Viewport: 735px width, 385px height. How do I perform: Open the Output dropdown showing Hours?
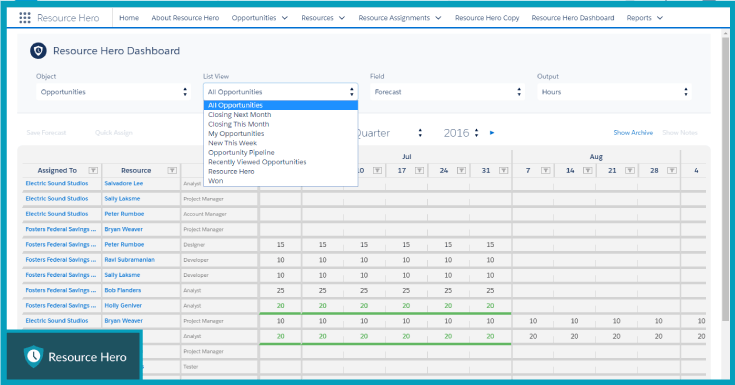(614, 92)
